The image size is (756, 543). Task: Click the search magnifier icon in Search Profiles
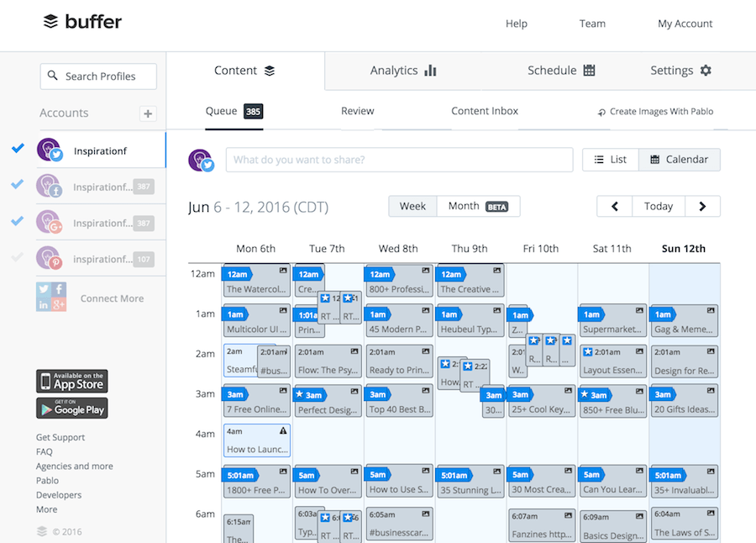click(53, 76)
